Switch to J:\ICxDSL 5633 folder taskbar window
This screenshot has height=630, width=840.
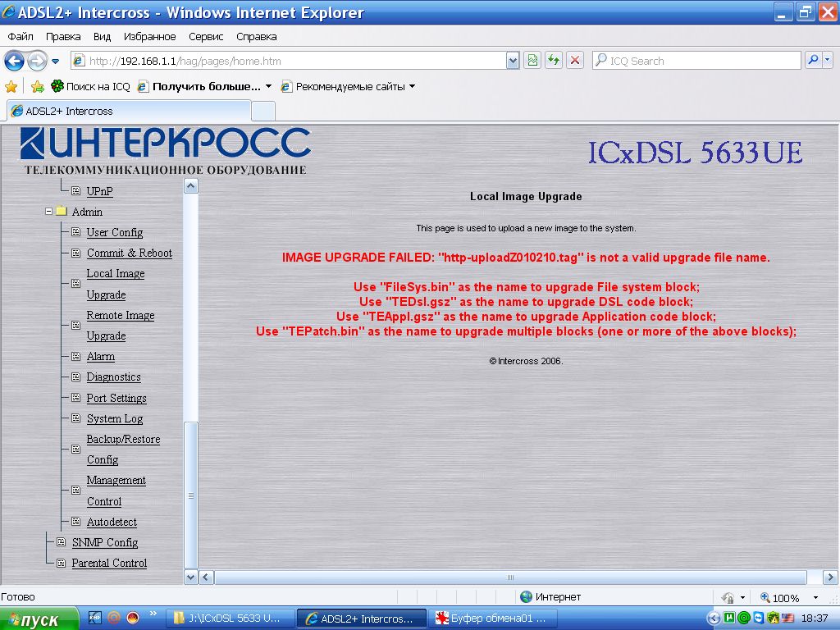(229, 619)
